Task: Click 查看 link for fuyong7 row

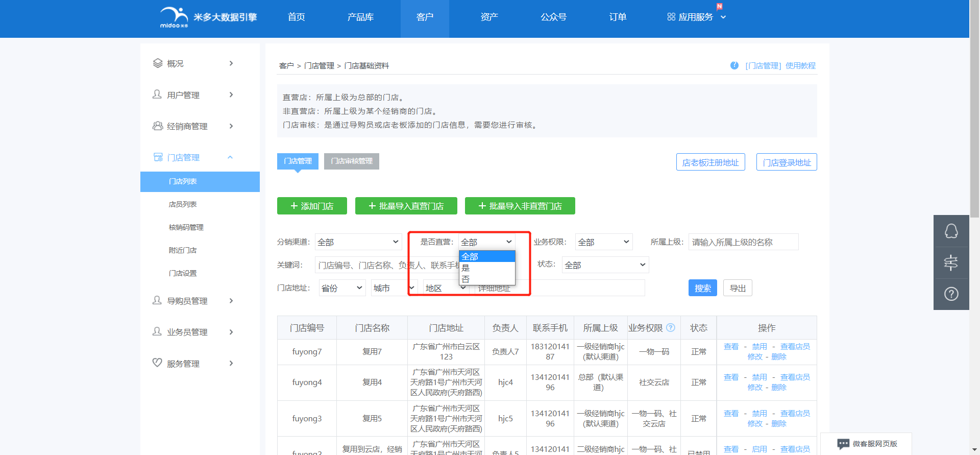Action: pyautogui.click(x=731, y=346)
